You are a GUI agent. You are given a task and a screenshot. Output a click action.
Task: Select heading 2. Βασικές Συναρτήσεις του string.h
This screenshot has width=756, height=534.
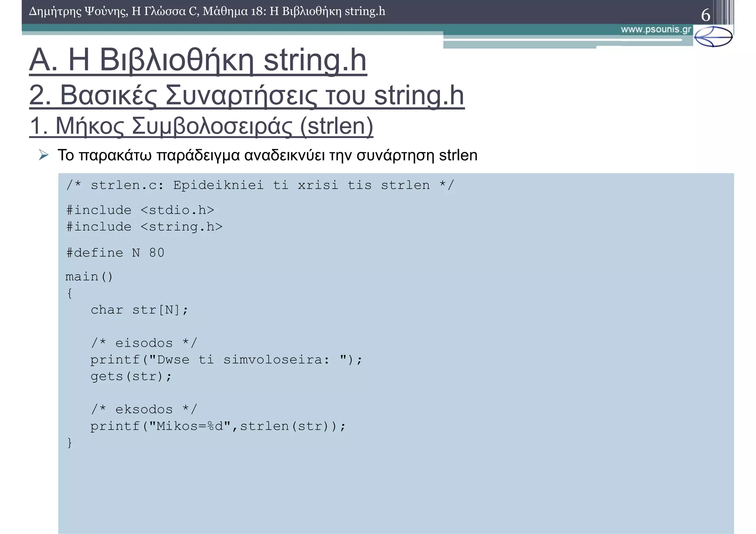click(246, 95)
